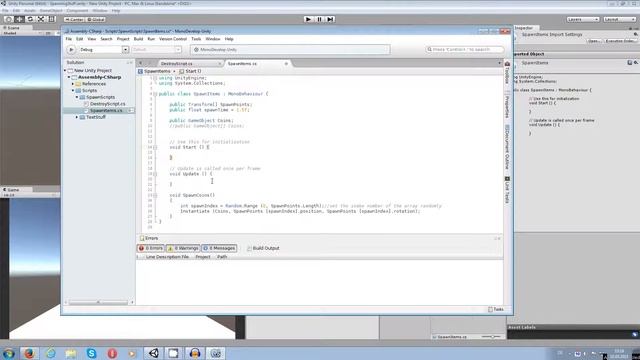The height and width of the screenshot is (360, 640).
Task: Click options icon beside SpawnItems.cs row
Action: [x=131, y=111]
